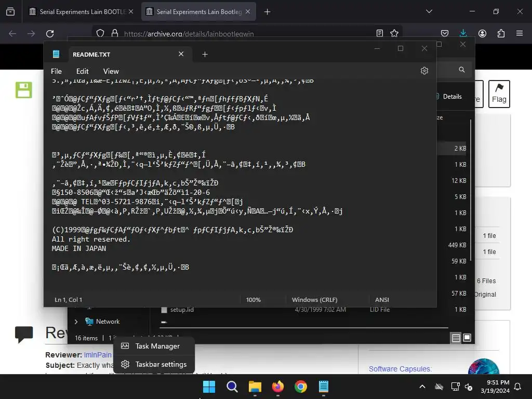Select Network in Explorer navigation pane
This screenshot has width=532, height=399.
[108, 321]
